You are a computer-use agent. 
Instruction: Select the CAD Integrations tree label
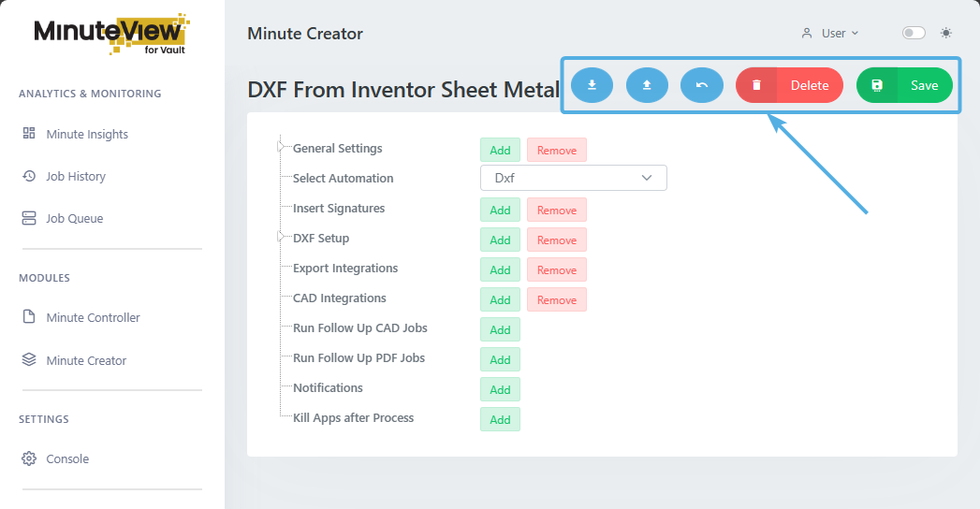tap(340, 298)
